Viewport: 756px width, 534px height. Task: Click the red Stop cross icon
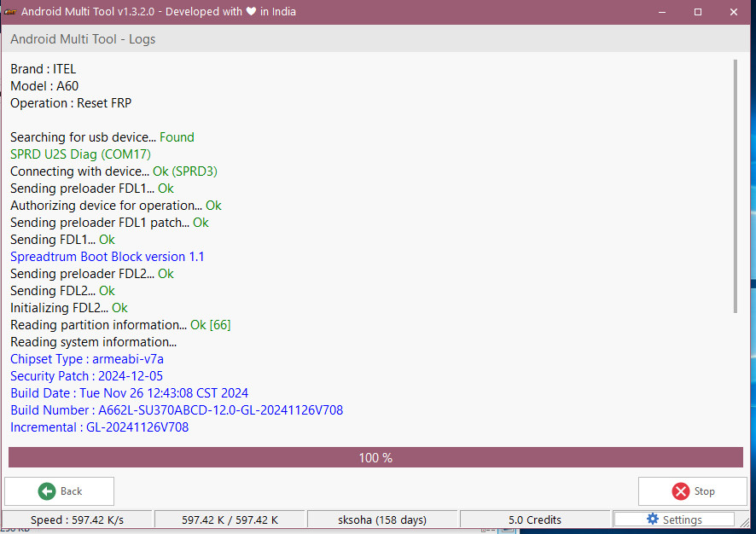pos(680,491)
